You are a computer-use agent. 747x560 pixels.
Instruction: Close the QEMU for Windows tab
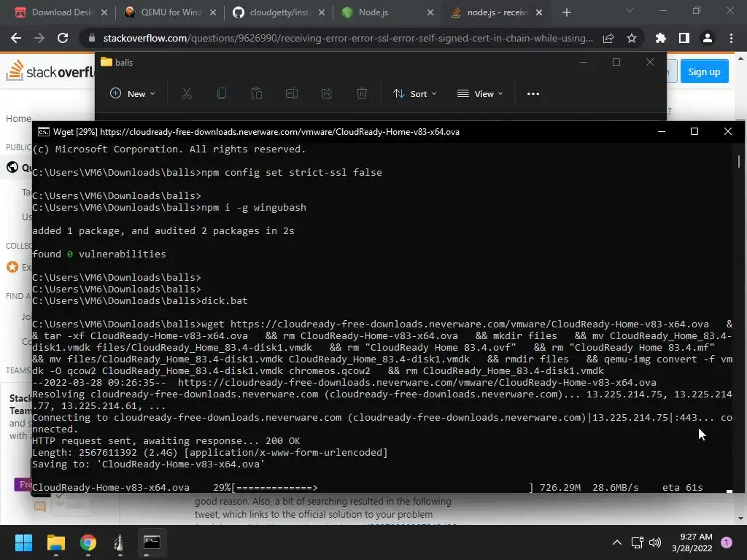pos(213,12)
